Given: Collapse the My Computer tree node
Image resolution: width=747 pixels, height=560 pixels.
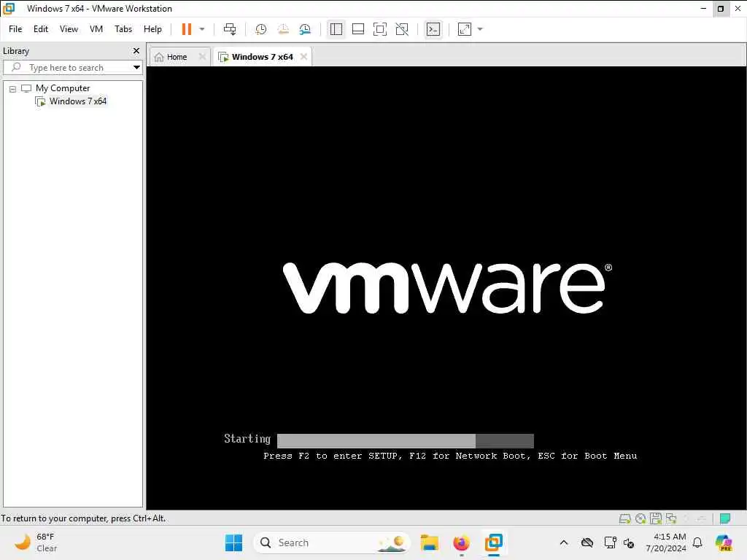Looking at the screenshot, I should coord(13,88).
